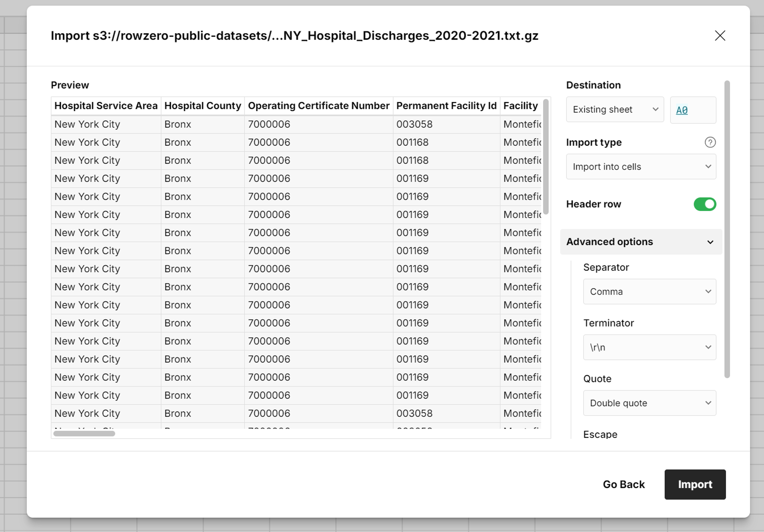
Task: Close the import dialog with X icon
Action: (x=720, y=35)
